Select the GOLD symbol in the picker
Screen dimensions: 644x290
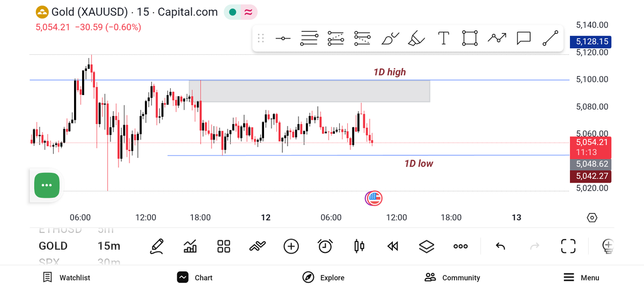click(x=53, y=246)
